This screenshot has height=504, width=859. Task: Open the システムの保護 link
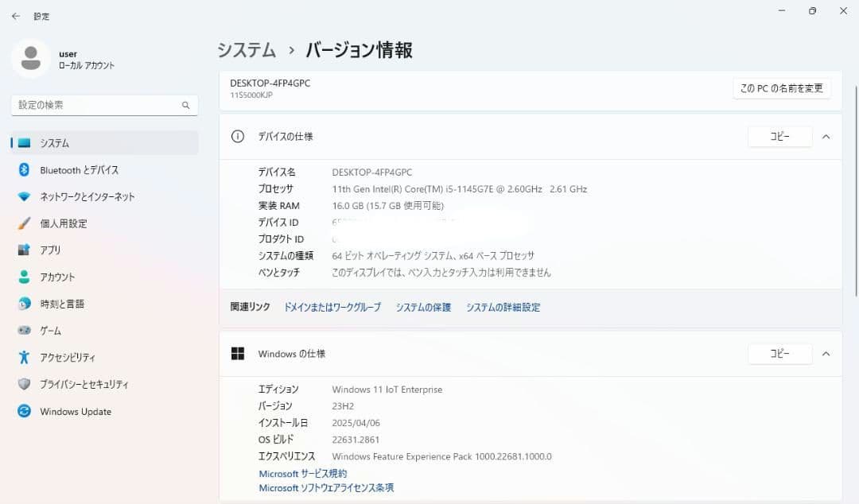click(x=422, y=307)
